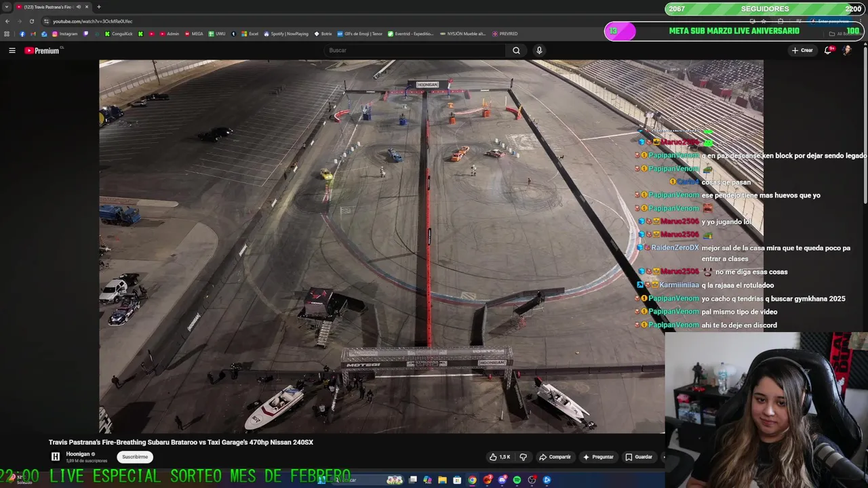
Task: Go back with browser back arrow
Action: tap(7, 21)
